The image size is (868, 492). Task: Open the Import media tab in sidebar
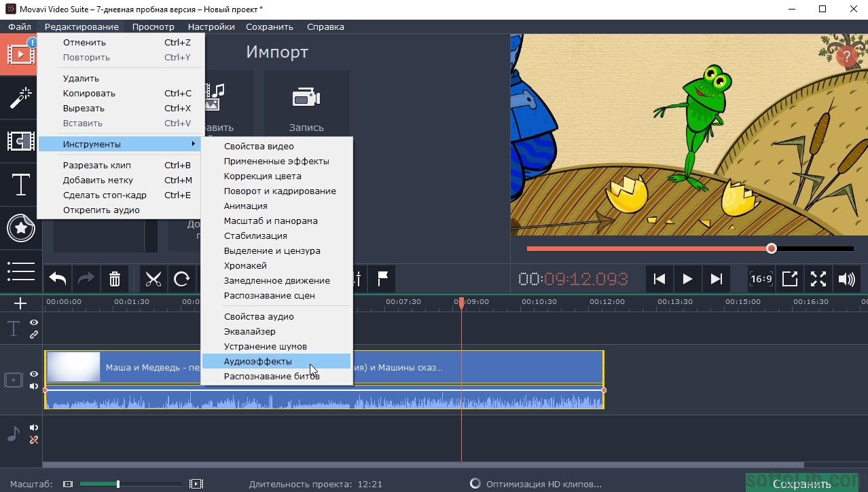pyautogui.click(x=20, y=54)
